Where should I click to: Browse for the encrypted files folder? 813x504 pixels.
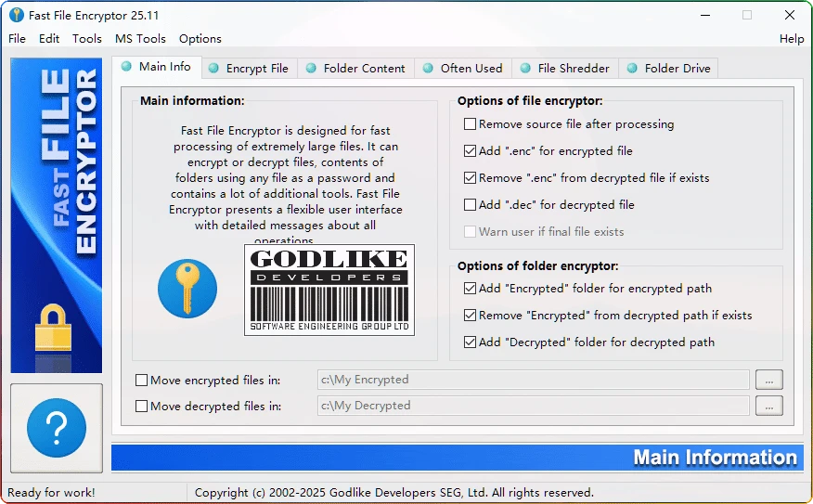pyautogui.click(x=769, y=380)
